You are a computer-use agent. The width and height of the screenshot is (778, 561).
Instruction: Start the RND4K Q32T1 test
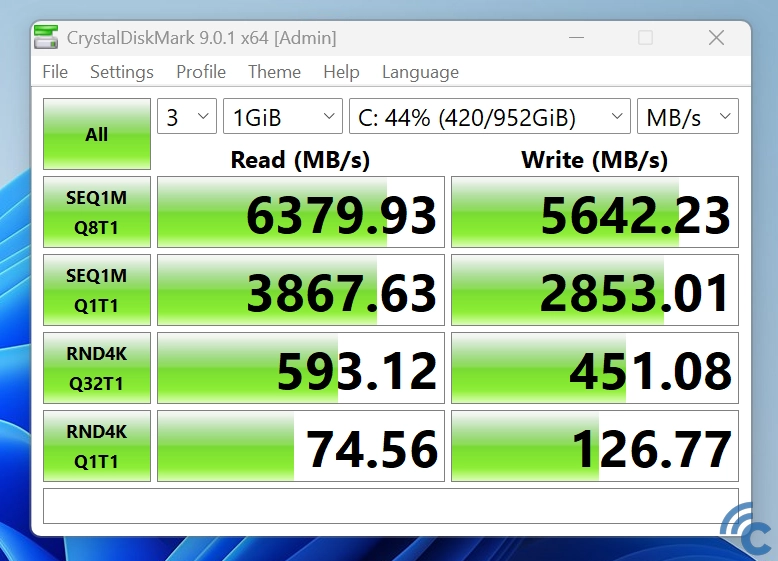click(97, 368)
